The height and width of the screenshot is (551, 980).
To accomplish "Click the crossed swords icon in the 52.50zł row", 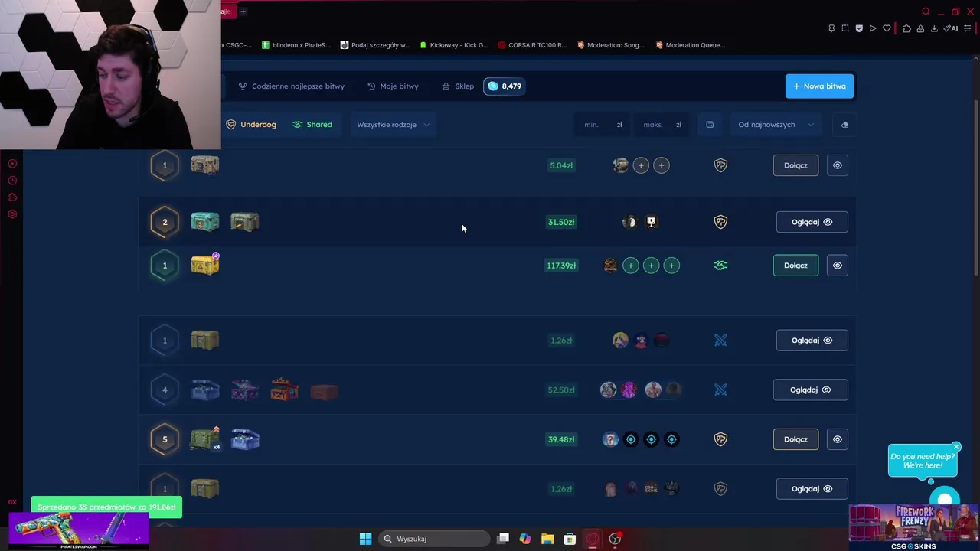I will click(720, 390).
